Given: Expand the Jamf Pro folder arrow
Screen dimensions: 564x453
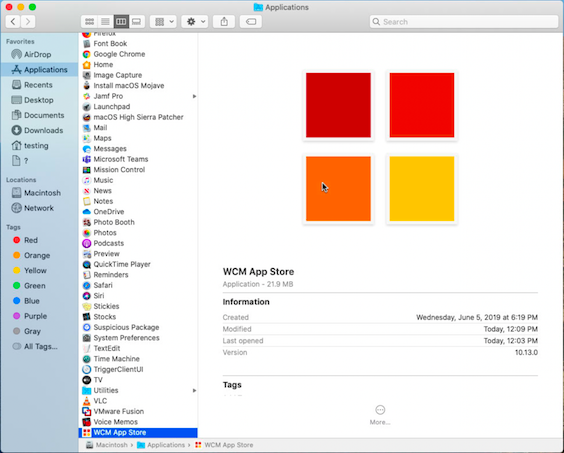Looking at the screenshot, I should pos(194,96).
